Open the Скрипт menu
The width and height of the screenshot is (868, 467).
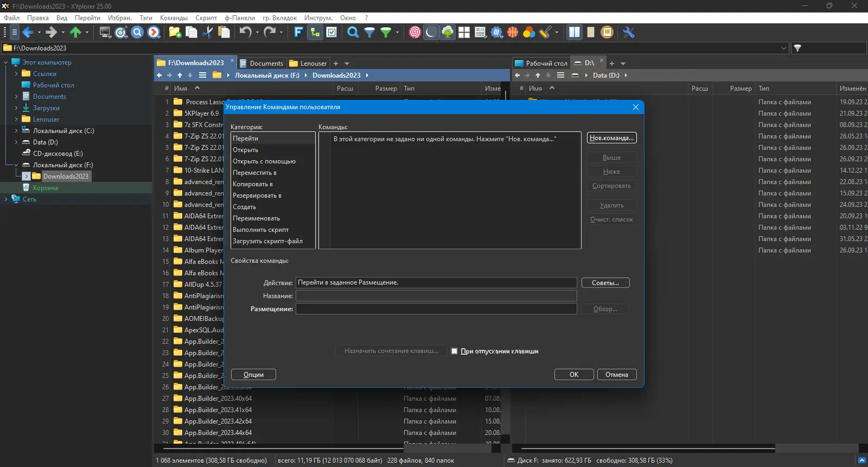tap(206, 18)
